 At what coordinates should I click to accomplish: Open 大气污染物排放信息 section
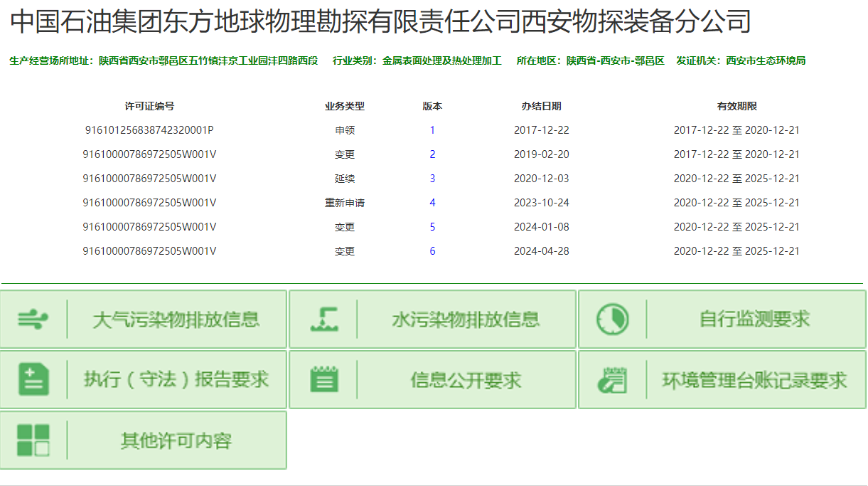click(144, 319)
